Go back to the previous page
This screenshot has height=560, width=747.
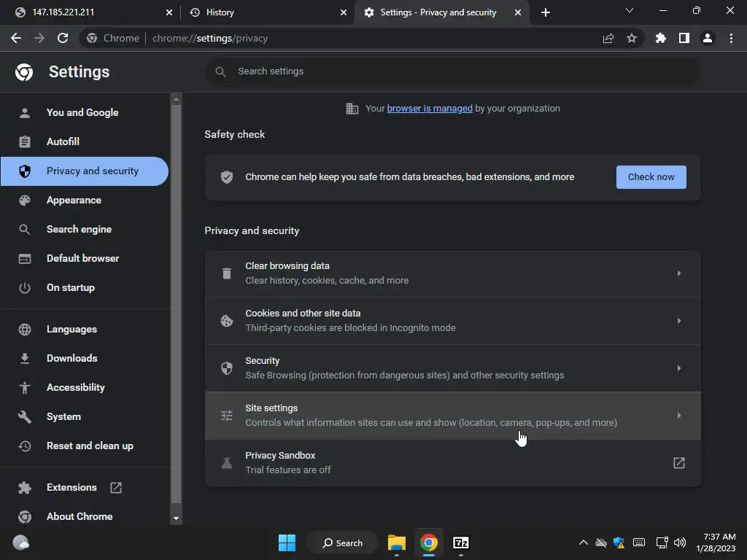click(16, 38)
